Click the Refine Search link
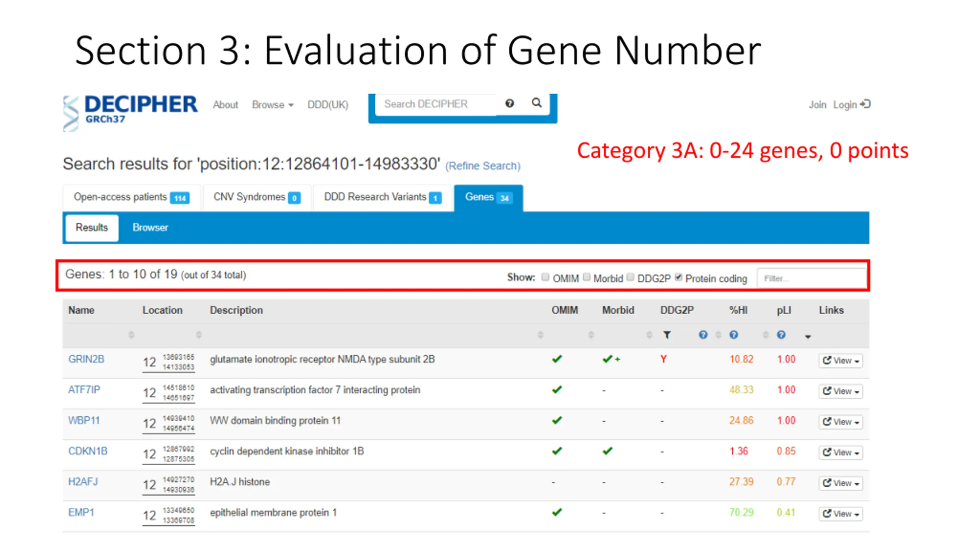This screenshot has height=551, width=980. click(x=483, y=166)
